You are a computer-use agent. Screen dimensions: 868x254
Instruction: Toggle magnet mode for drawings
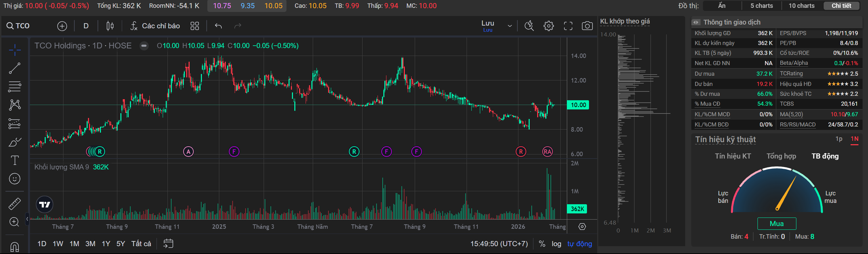[15, 246]
